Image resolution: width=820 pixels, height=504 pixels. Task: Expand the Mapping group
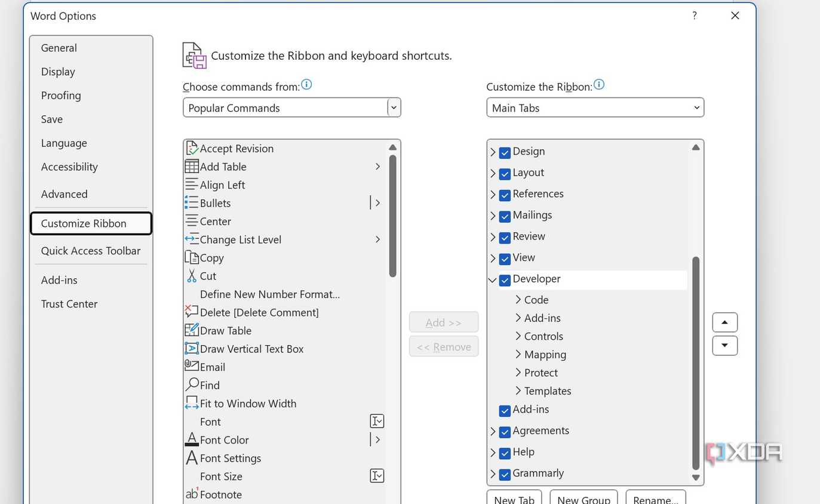(518, 354)
